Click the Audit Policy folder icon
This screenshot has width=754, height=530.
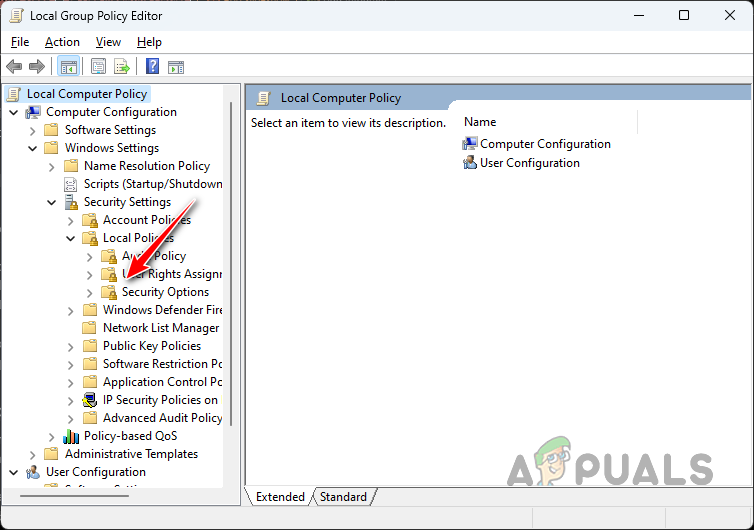click(109, 256)
